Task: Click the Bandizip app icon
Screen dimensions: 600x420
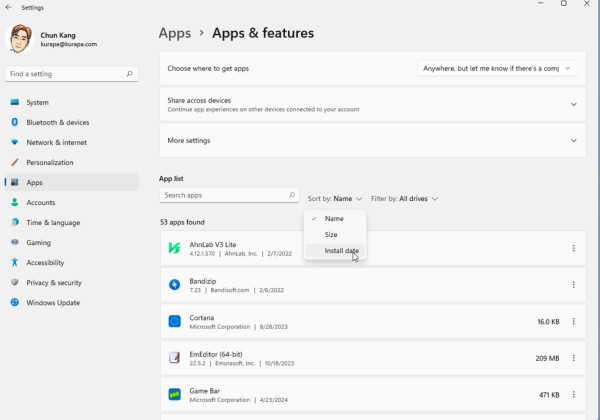Action: (x=174, y=285)
